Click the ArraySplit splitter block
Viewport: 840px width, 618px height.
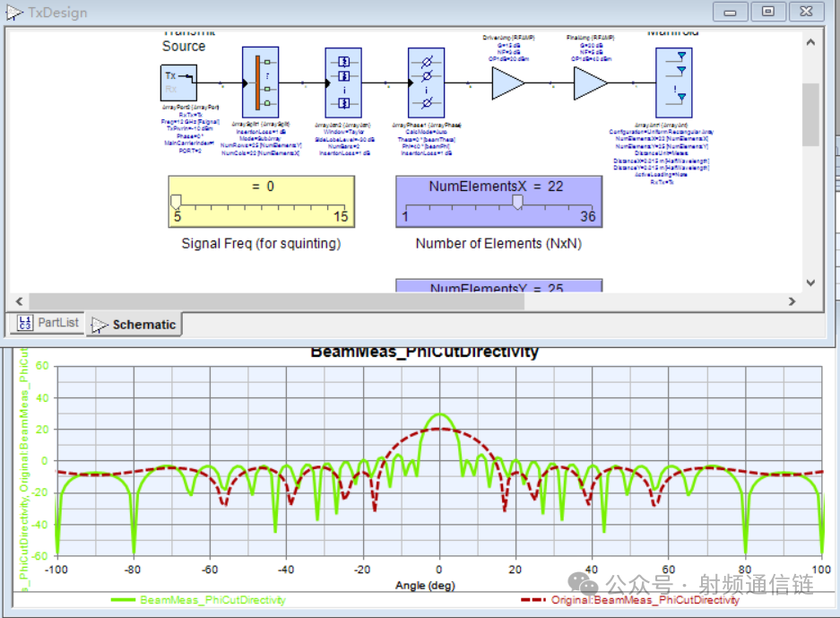[260, 83]
